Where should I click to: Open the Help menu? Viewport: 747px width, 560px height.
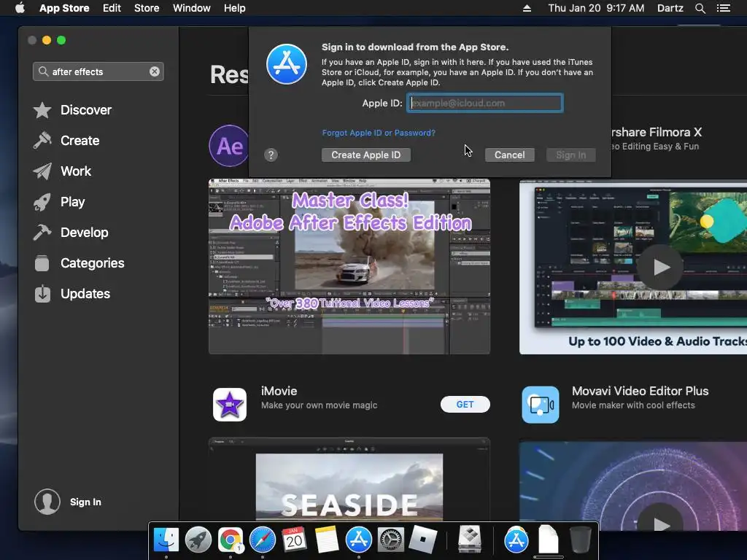tap(235, 8)
